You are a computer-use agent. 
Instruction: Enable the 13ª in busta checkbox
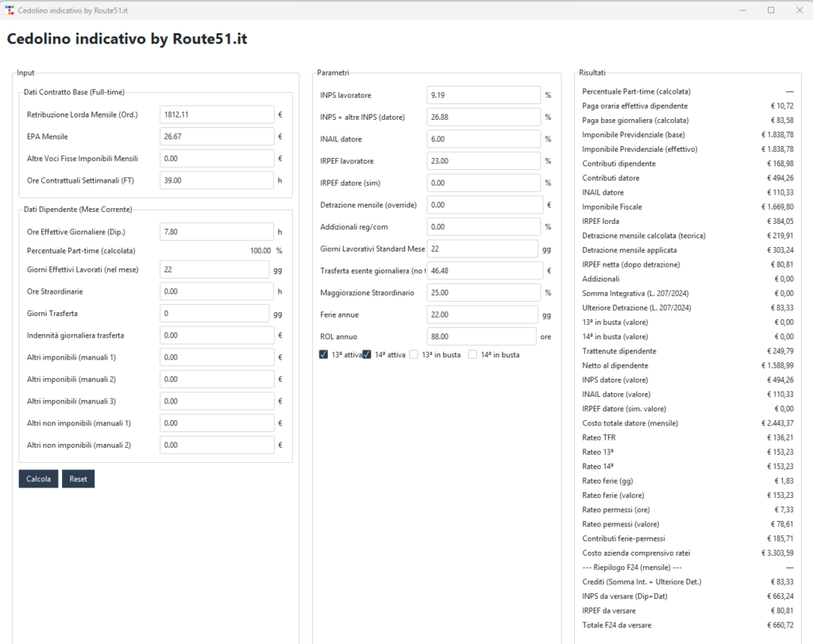click(414, 355)
